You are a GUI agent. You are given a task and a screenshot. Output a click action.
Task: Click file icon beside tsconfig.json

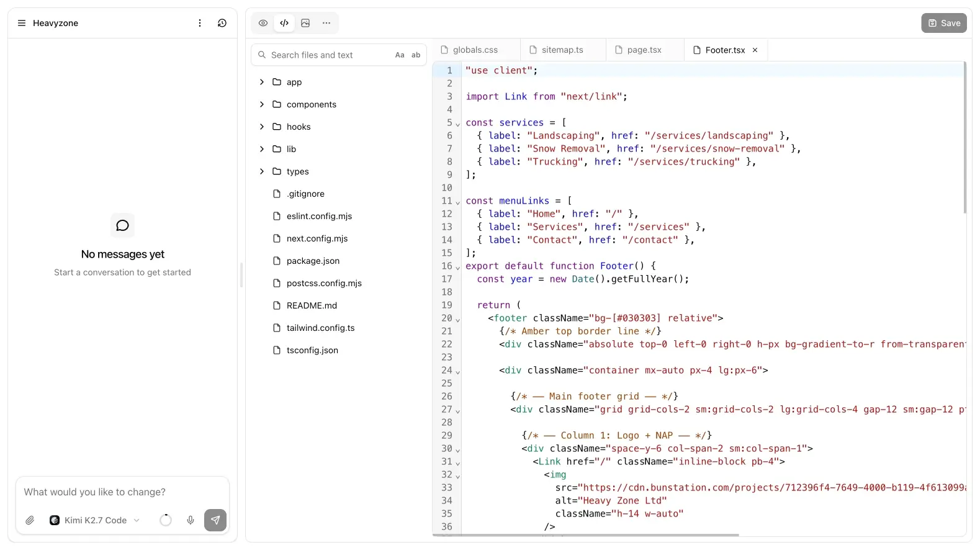[x=277, y=350]
